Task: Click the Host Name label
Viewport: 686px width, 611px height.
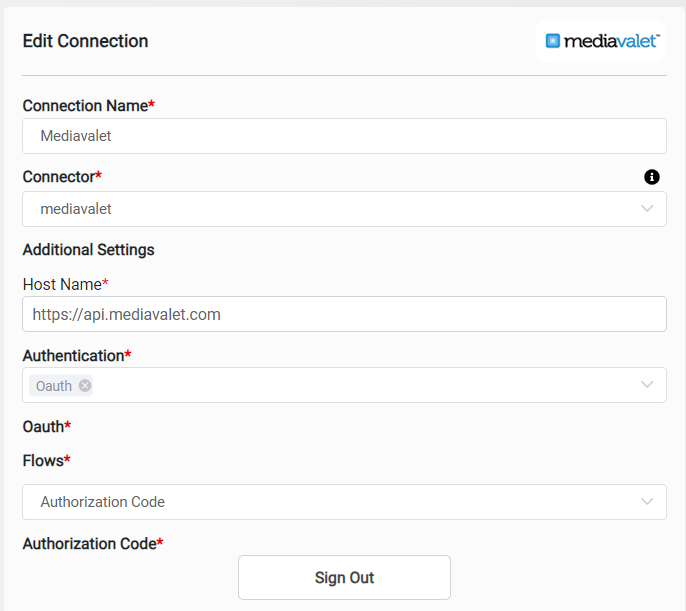Action: pyautogui.click(x=62, y=284)
